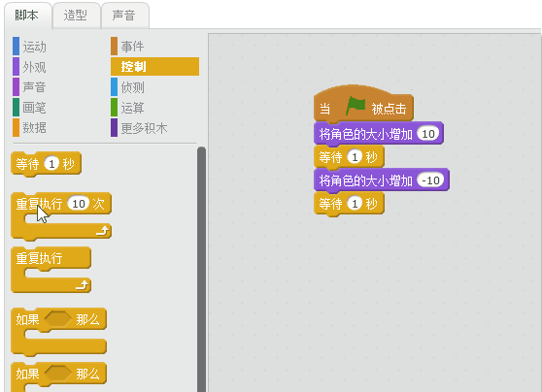Image resolution: width=542 pixels, height=392 pixels.
Task: Edit the value -10 in size block
Action: click(430, 180)
